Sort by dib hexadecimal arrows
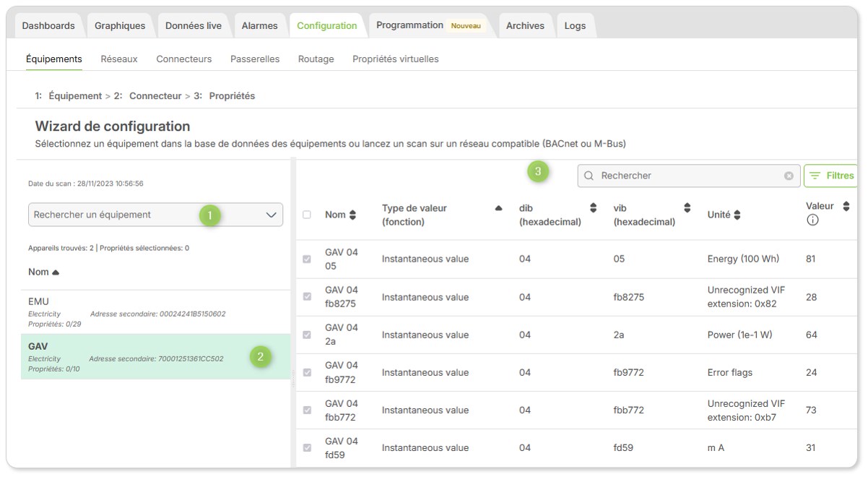Image resolution: width=868 pixels, height=477 pixels. 594,208
